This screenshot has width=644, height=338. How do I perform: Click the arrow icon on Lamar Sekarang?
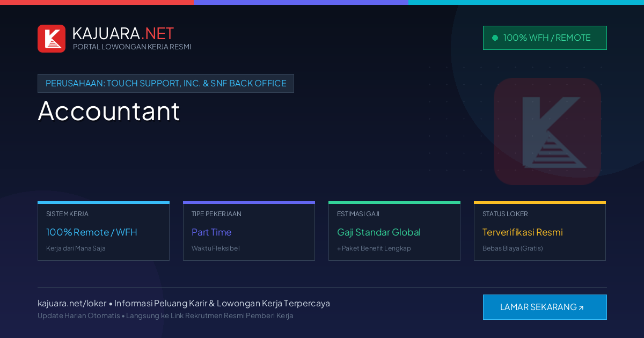click(x=581, y=308)
